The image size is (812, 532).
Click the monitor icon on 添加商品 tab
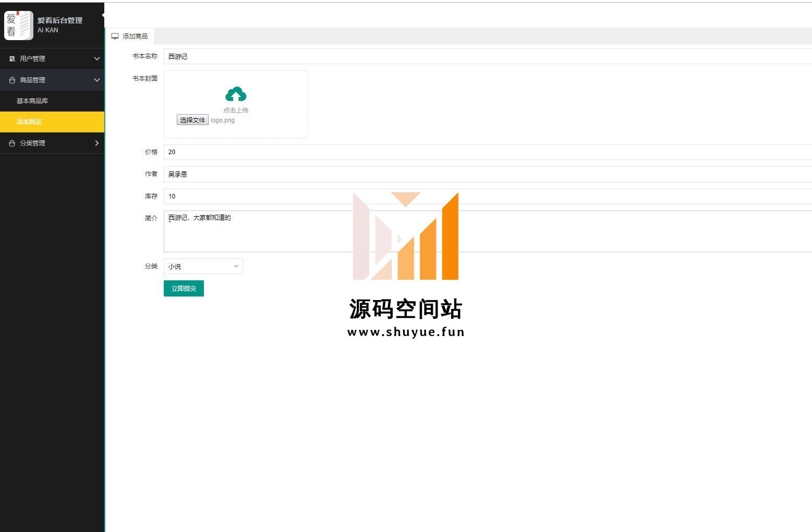pyautogui.click(x=115, y=36)
